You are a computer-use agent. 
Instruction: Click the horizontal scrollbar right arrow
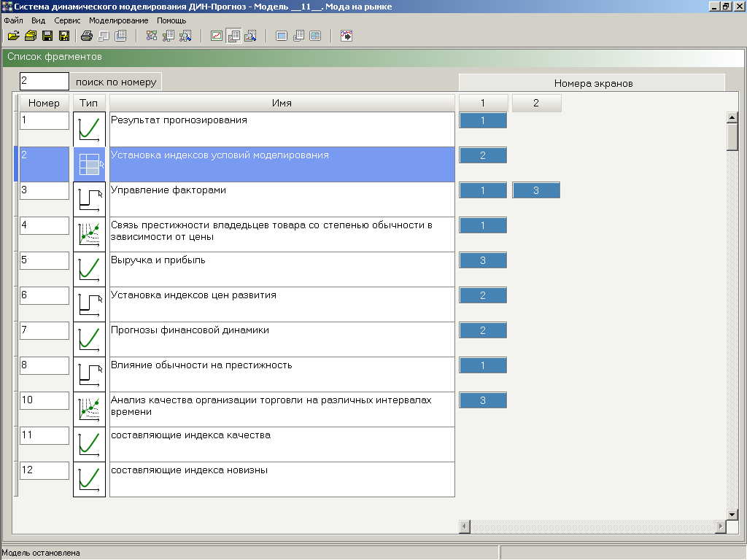(721, 526)
